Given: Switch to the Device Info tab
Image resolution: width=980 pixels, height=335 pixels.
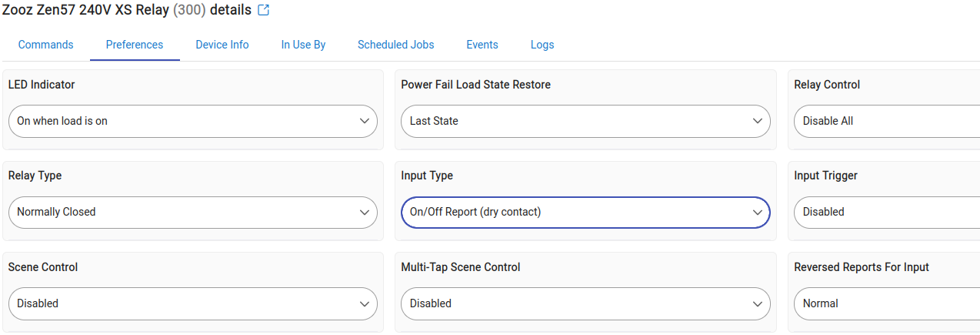Looking at the screenshot, I should [x=222, y=45].
